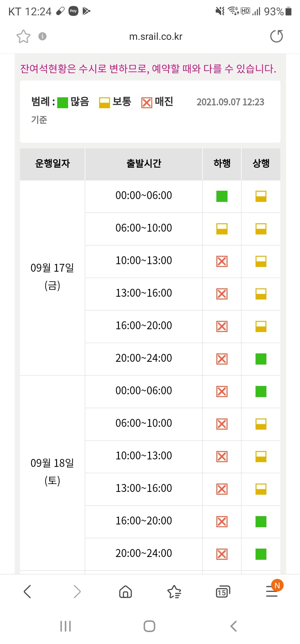Open the bookmarks list icon
The image size is (300, 644).
[x=174, y=591]
